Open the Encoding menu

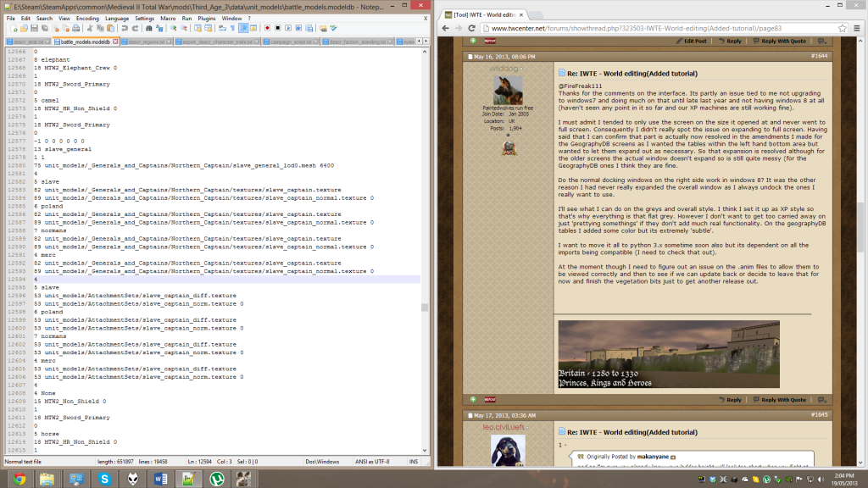click(87, 18)
